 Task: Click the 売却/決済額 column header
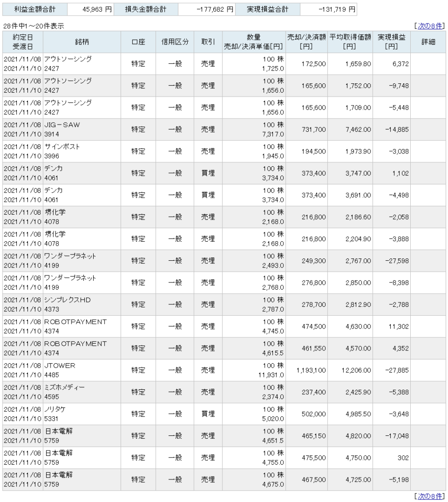(x=306, y=42)
